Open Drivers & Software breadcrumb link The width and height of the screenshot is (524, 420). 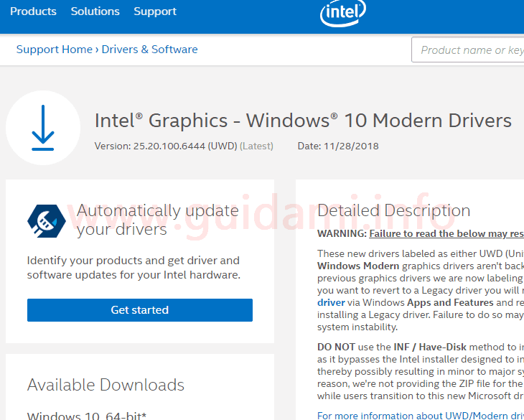click(x=149, y=50)
